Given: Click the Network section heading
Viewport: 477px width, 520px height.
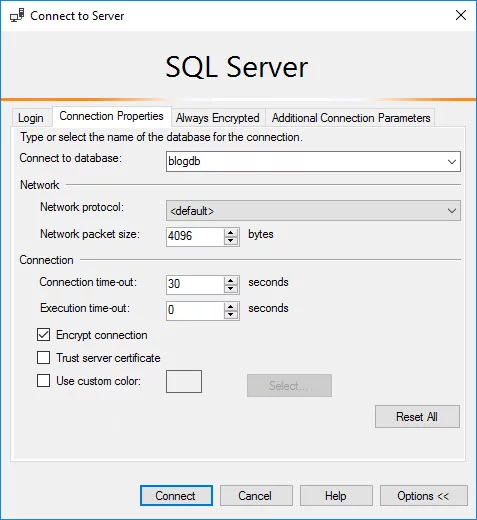Looking at the screenshot, I should coord(39,185).
